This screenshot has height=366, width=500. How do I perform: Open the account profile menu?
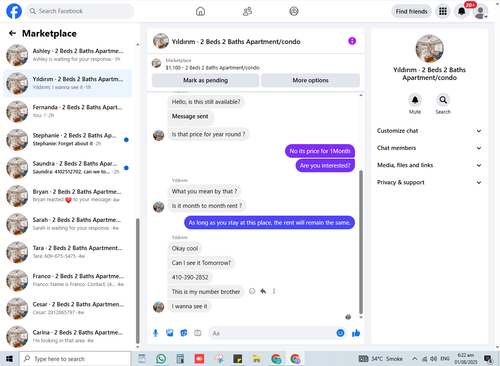coord(480,12)
